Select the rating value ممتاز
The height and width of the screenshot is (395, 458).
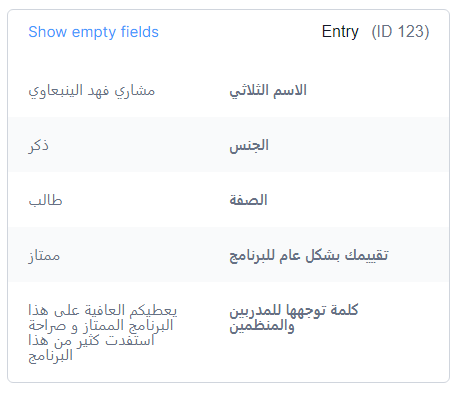pyautogui.click(x=44, y=256)
